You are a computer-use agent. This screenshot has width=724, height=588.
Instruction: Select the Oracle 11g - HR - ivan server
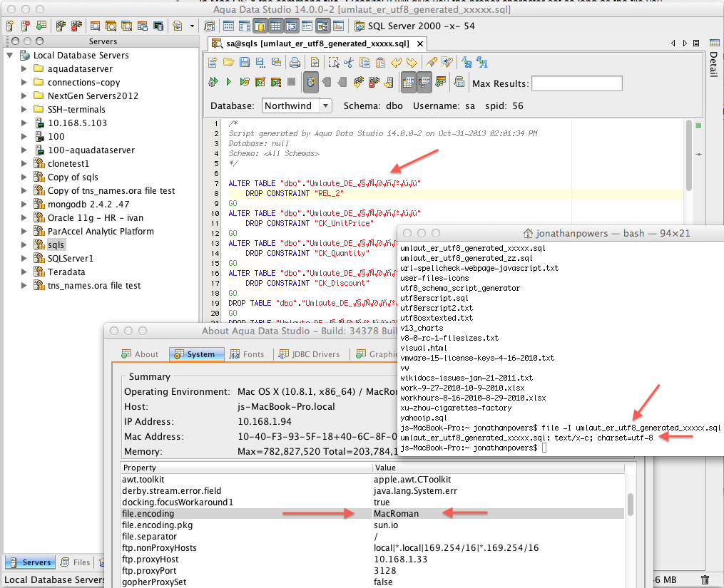[x=95, y=218]
